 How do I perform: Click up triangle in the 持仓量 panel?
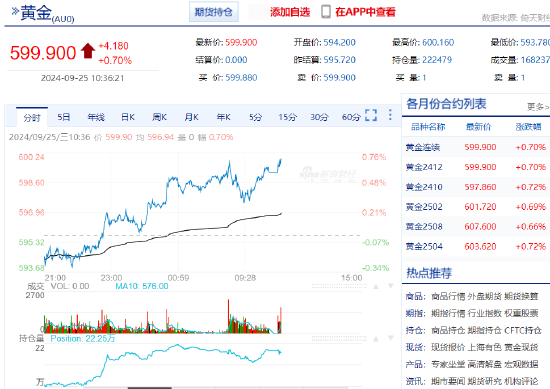pyautogui.click(x=376, y=338)
